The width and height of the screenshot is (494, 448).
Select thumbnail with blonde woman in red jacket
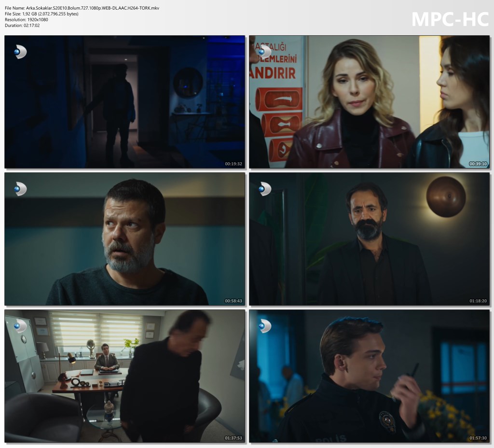(x=369, y=102)
